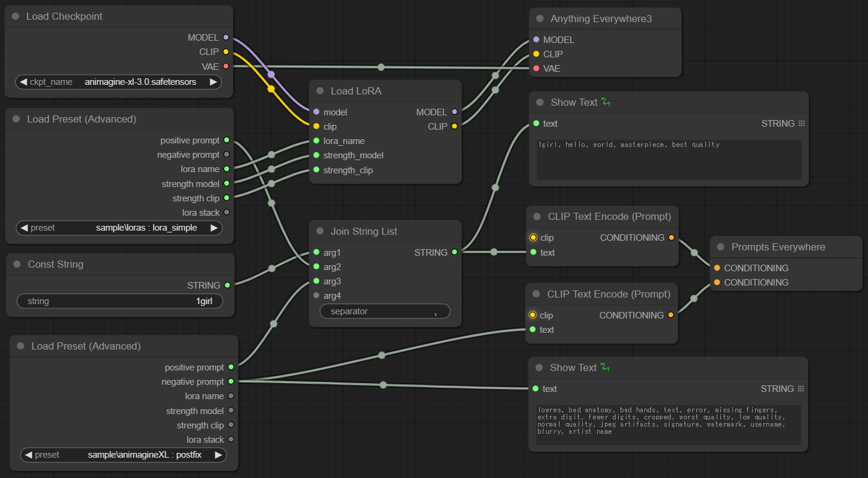
Task: Click the STRING output port of Const String
Action: tap(227, 286)
